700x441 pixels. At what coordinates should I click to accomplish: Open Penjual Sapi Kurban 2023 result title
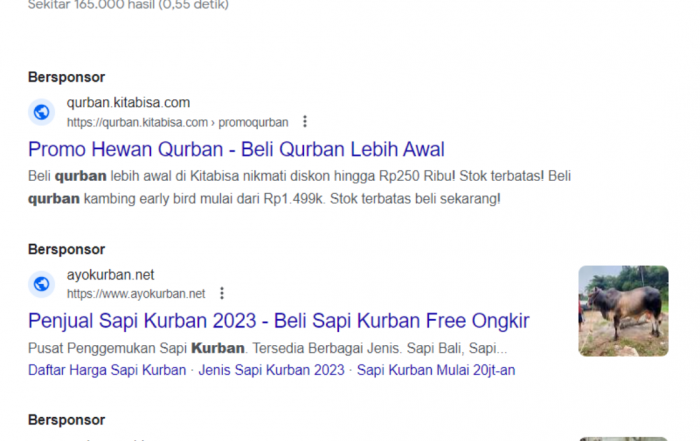click(x=279, y=321)
